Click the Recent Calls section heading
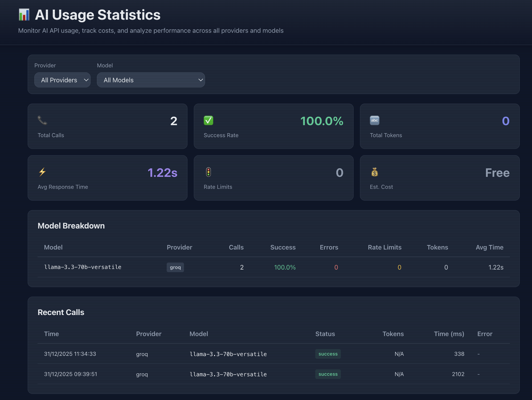Viewport: 532px width, 400px height. 61,312
